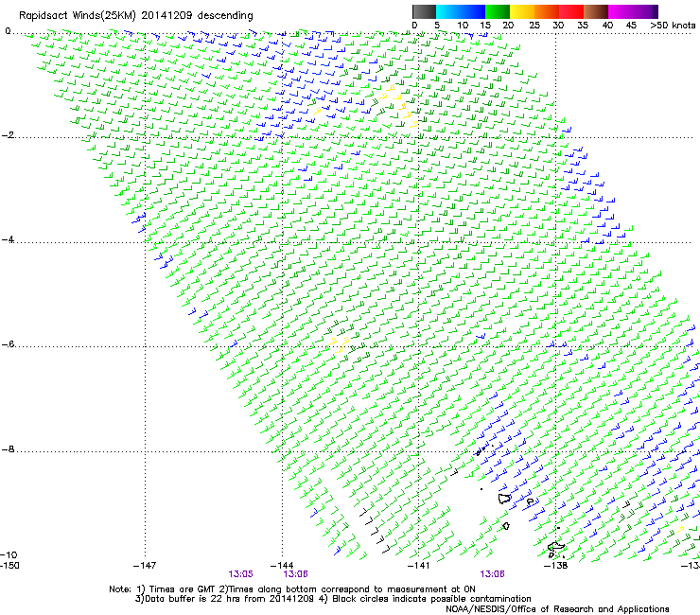Click the '-144' longitude axis label
700x615 pixels.
pos(282,566)
